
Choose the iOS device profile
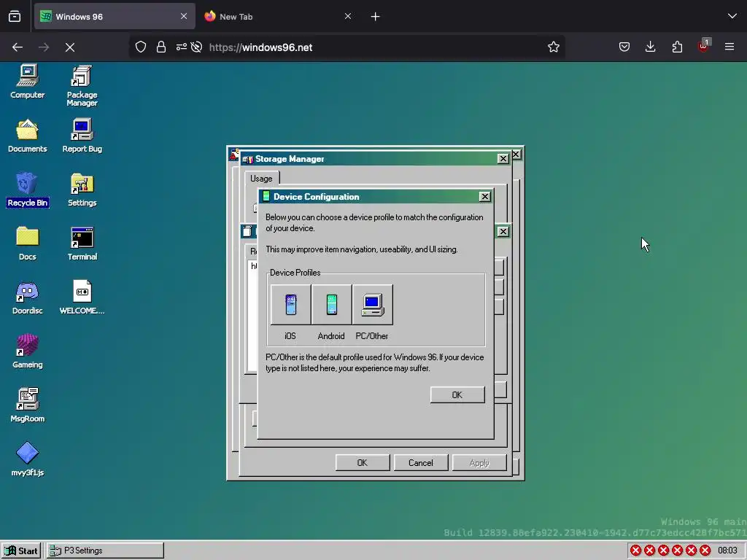click(x=290, y=305)
